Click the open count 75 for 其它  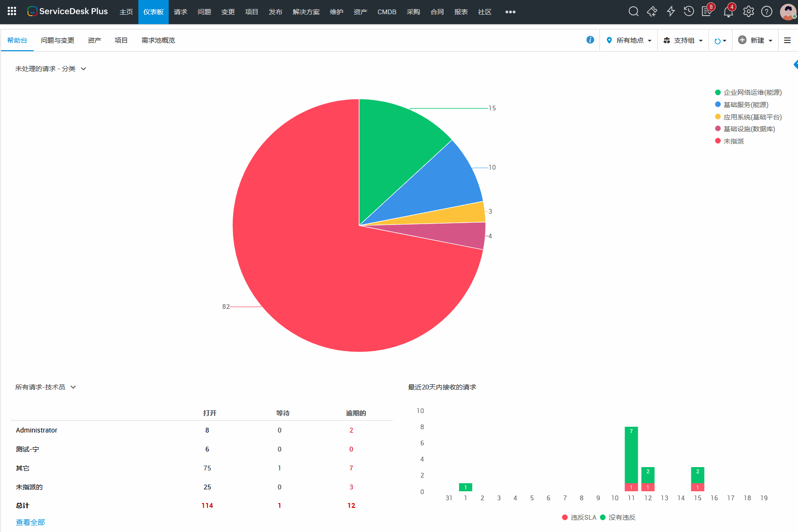pyautogui.click(x=207, y=468)
